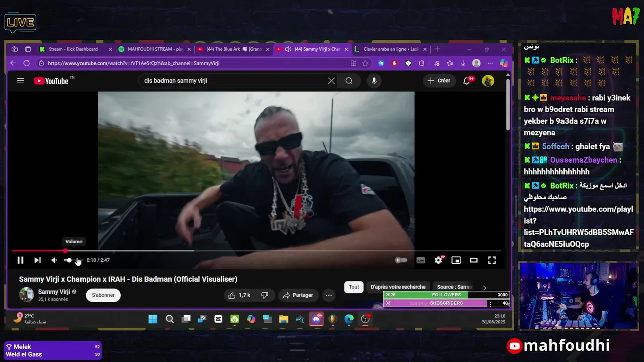Open the YouTube hamburger guide menu

click(x=21, y=81)
